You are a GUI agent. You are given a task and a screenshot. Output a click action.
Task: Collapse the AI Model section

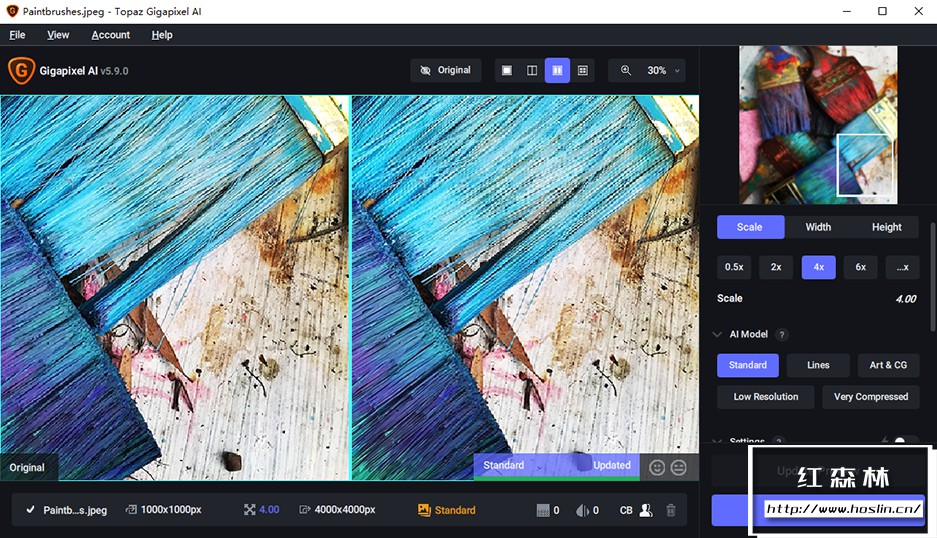[717, 334]
